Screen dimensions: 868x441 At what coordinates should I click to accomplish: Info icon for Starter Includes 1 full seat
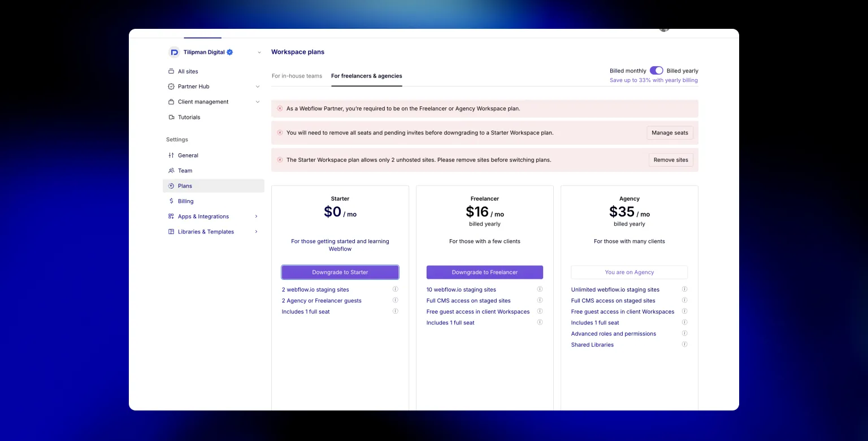tap(396, 311)
